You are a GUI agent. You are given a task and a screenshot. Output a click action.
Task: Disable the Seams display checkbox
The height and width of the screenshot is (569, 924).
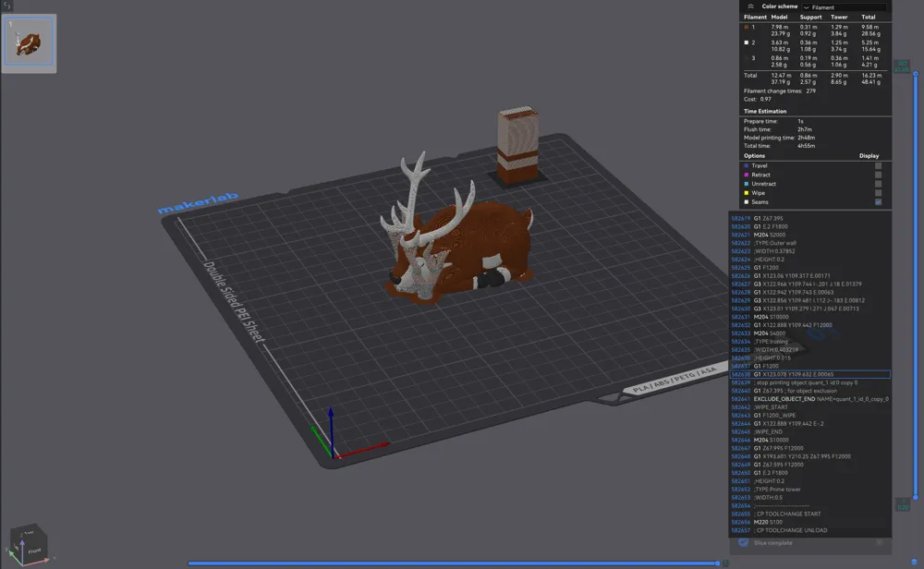(878, 201)
